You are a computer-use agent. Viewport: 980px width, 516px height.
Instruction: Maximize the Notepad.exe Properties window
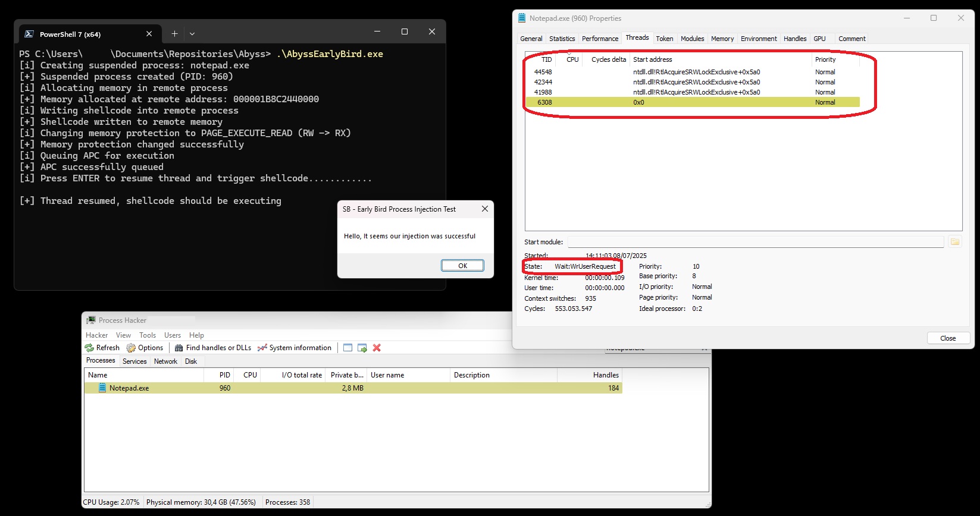tap(934, 18)
